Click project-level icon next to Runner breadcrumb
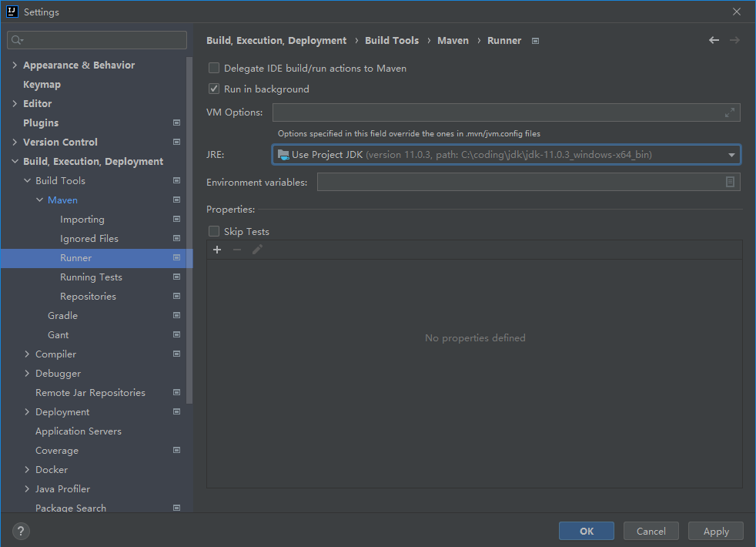This screenshot has height=547, width=756. pyautogui.click(x=536, y=41)
